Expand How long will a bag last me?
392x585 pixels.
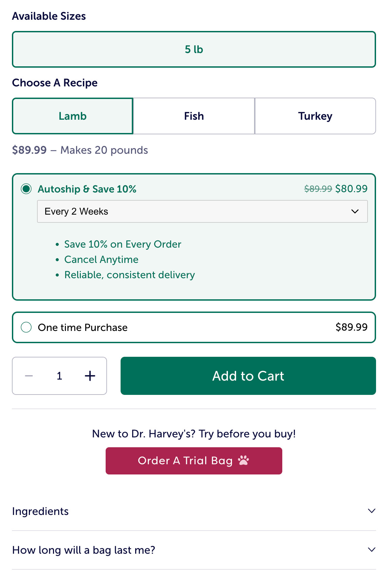click(84, 550)
